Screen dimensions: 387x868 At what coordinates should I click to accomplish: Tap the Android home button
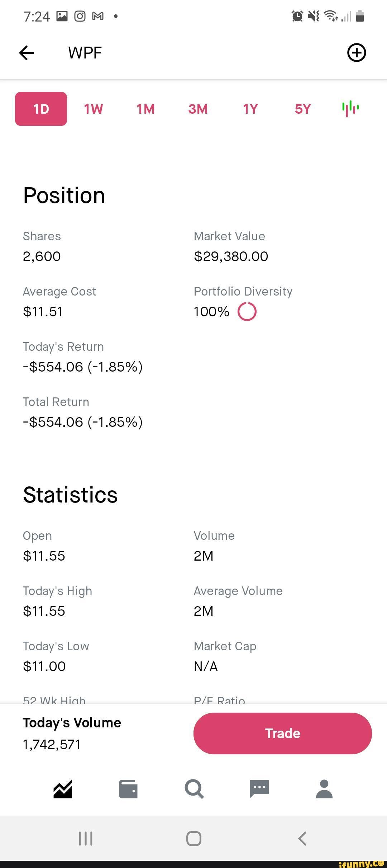coord(193,839)
